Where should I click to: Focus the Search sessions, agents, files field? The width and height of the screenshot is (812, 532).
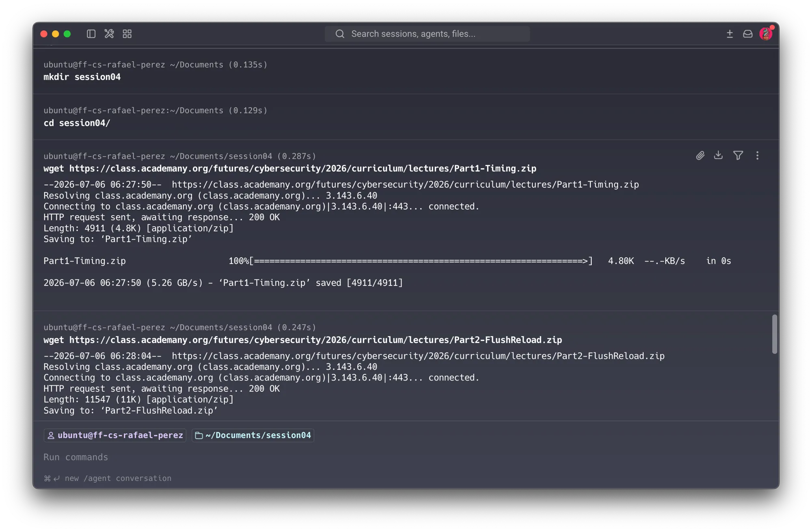click(x=427, y=34)
